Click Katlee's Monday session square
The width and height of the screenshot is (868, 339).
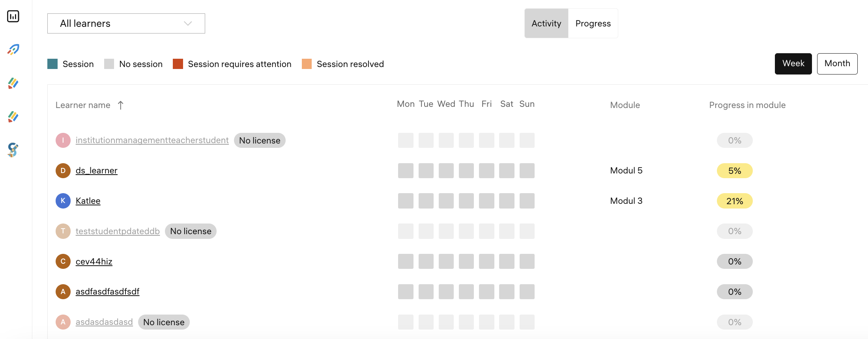tap(406, 201)
